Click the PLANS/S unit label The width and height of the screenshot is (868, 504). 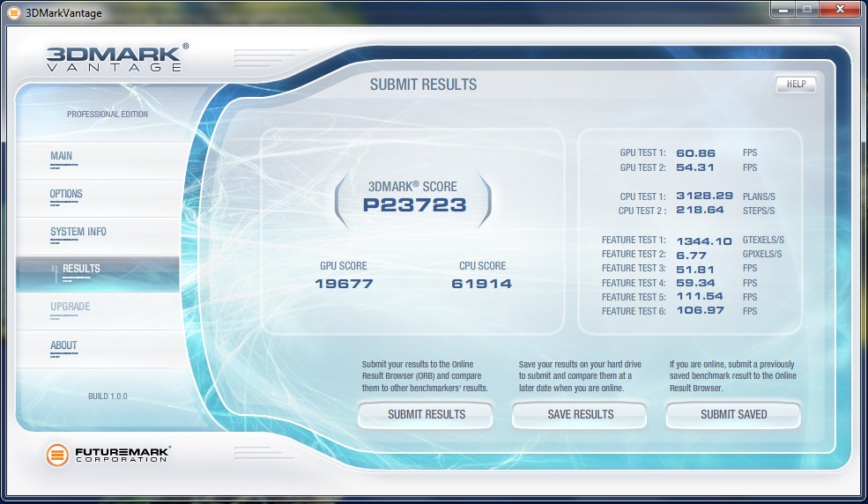pyautogui.click(x=759, y=196)
